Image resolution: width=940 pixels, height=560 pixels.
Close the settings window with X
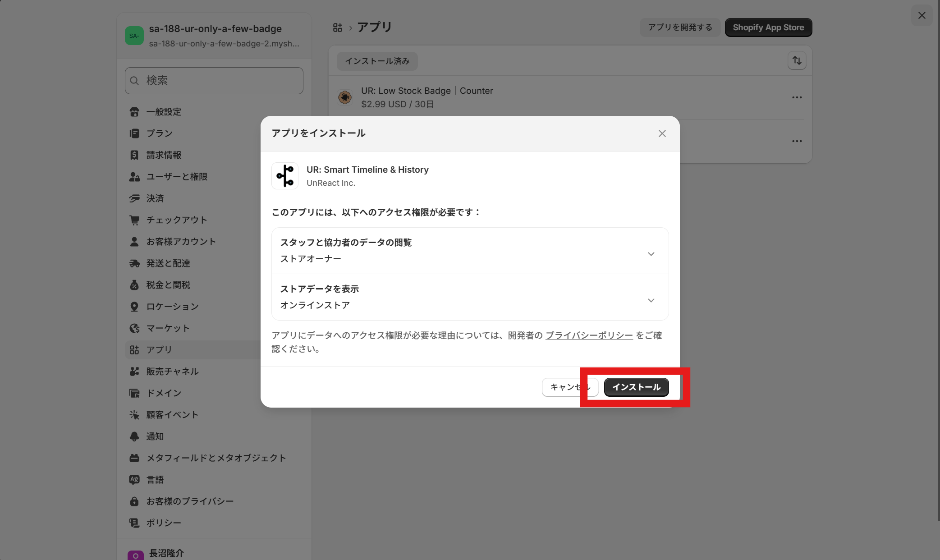coord(922,15)
